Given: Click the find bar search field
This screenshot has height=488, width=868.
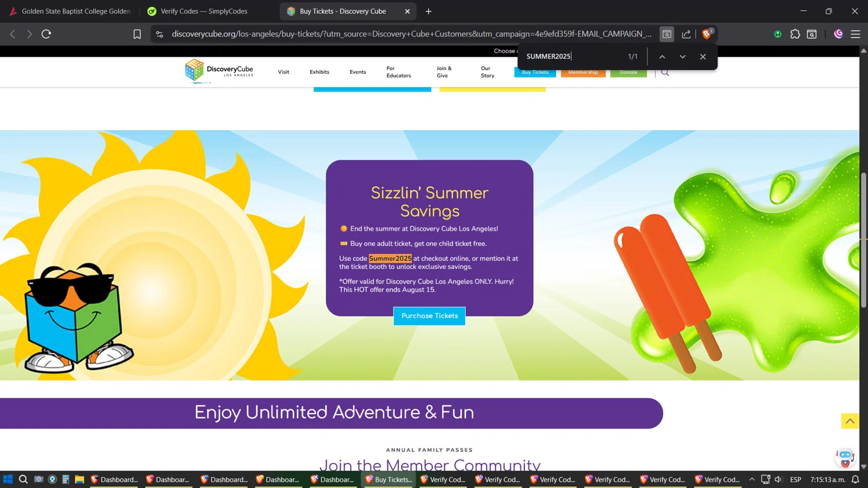Looking at the screenshot, I should (x=573, y=56).
